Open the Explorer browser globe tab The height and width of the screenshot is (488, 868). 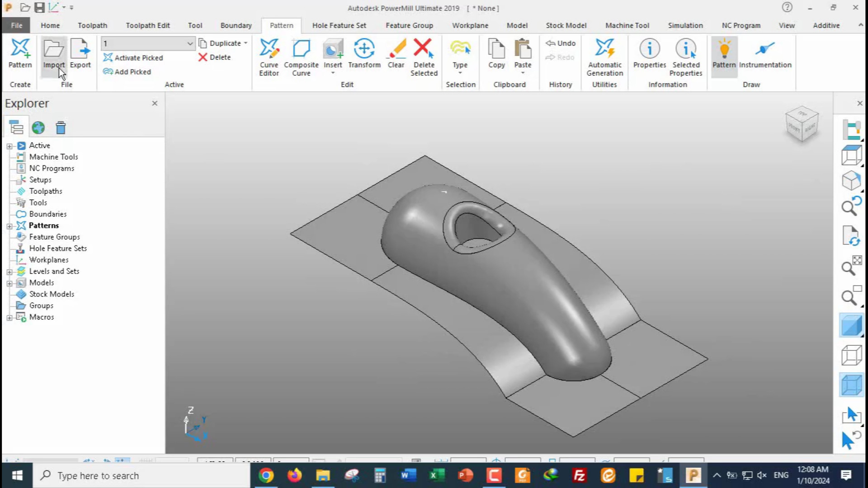tap(38, 128)
